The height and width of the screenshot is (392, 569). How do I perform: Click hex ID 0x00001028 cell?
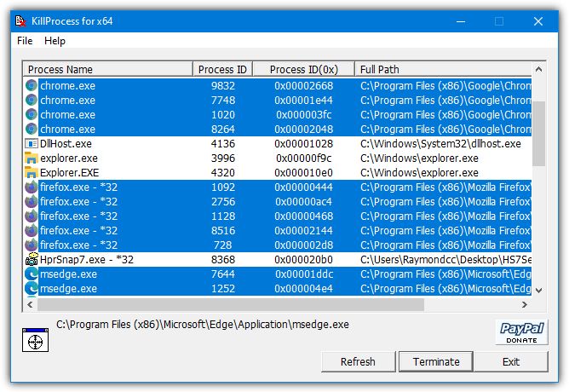304,144
